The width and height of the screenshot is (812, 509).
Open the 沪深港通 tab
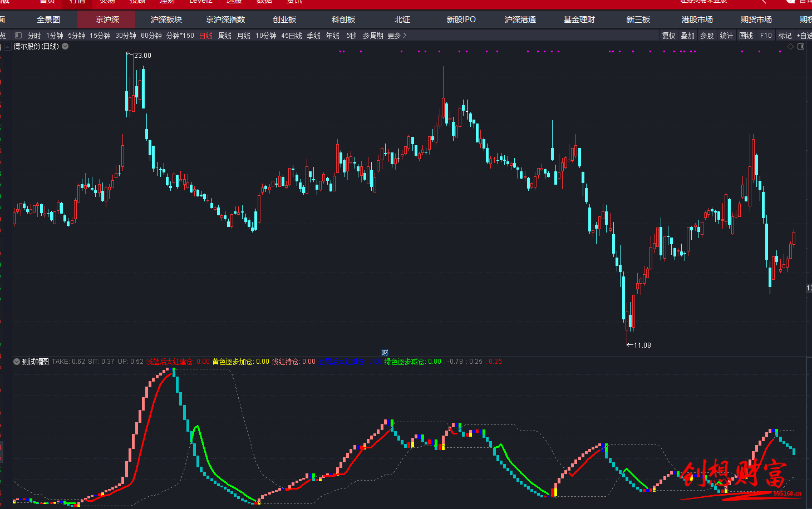[x=520, y=19]
